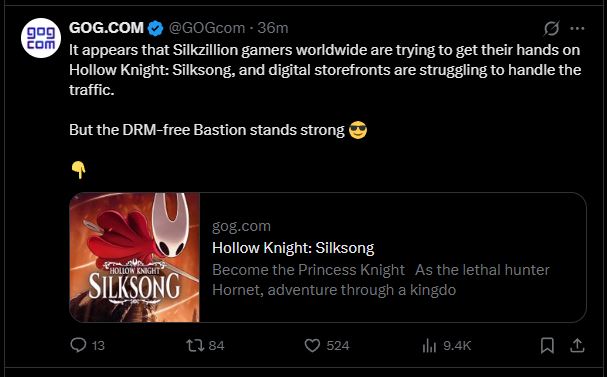View post analytics bar chart icon
The image size is (607, 377).
[x=429, y=346]
